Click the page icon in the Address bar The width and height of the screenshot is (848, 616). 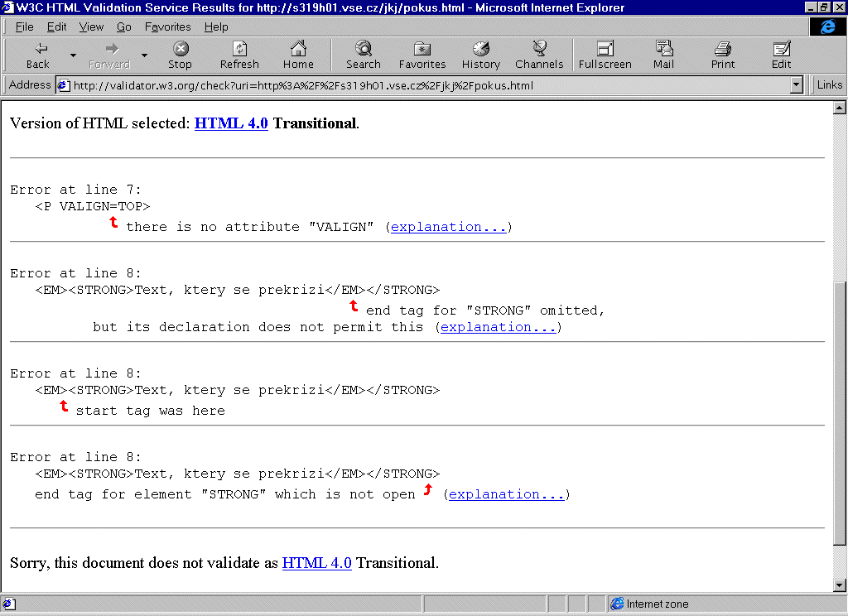(x=64, y=85)
